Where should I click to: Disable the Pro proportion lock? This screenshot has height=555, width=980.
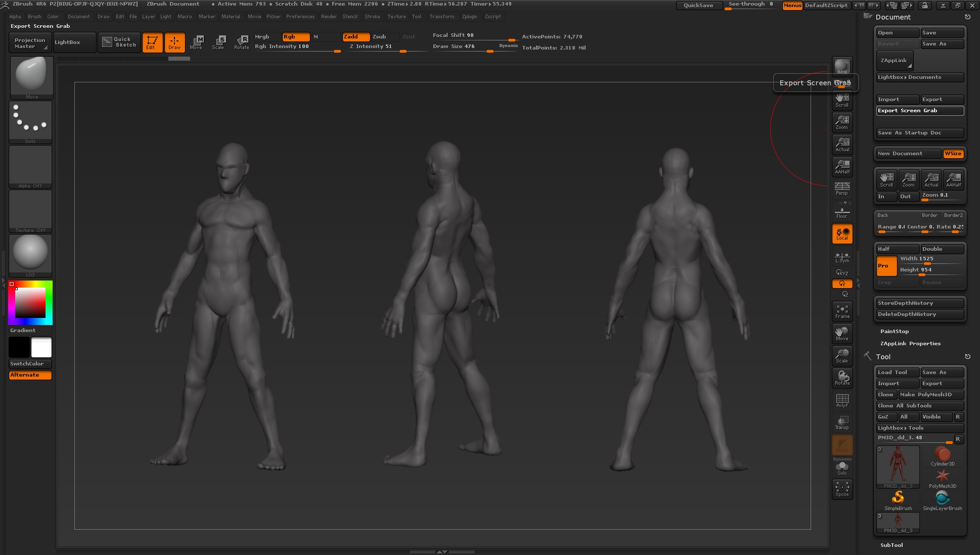point(886,266)
